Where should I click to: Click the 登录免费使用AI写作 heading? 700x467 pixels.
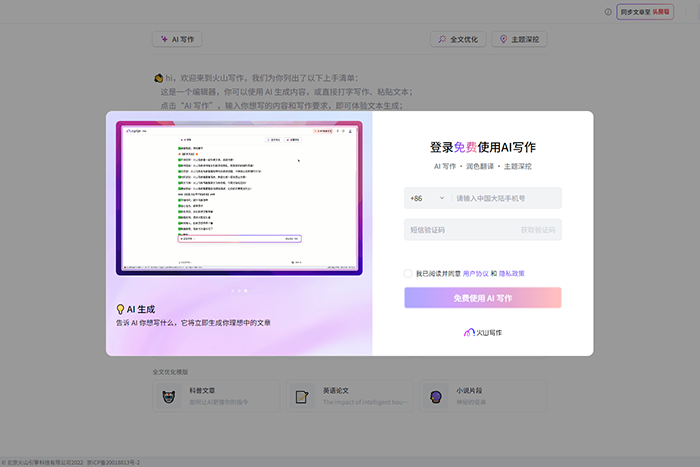pyautogui.click(x=483, y=147)
